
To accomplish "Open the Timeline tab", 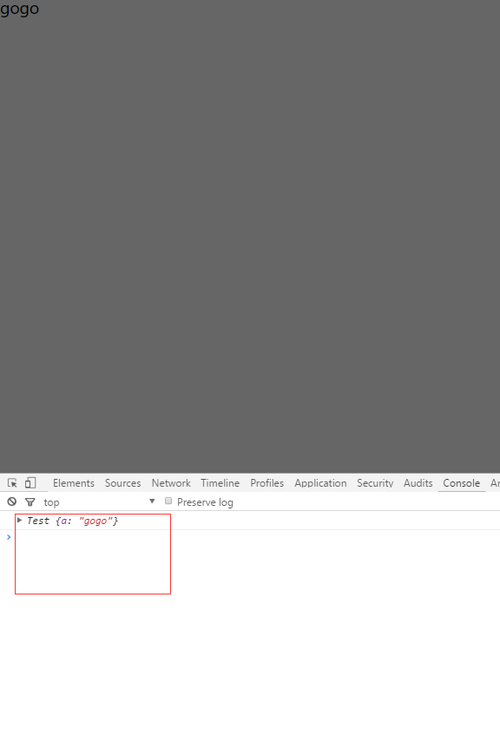I will (220, 483).
